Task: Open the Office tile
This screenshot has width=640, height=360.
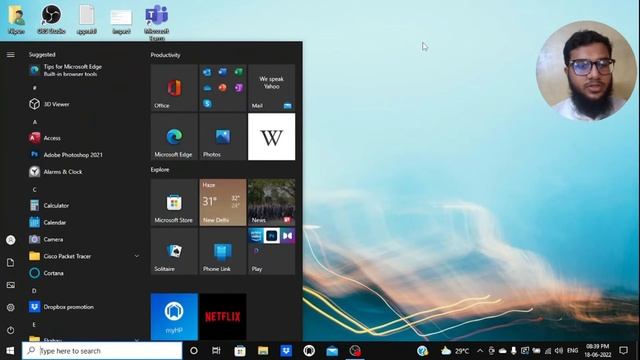Action: point(174,88)
